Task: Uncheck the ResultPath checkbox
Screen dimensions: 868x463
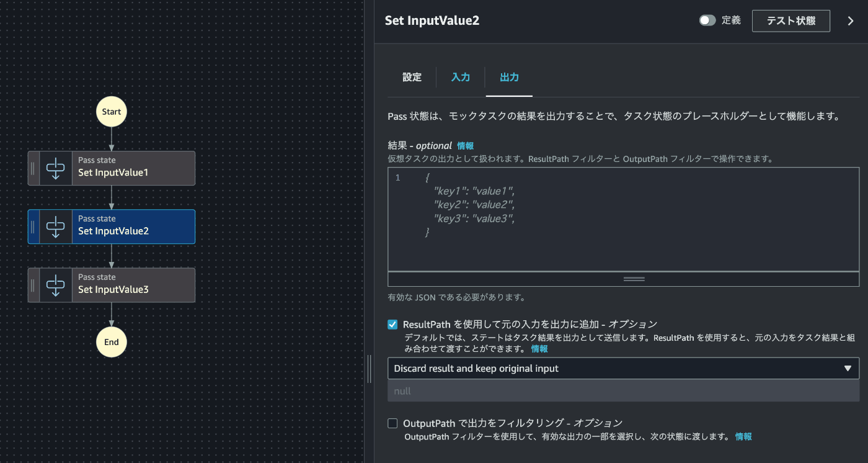Action: 392,325
